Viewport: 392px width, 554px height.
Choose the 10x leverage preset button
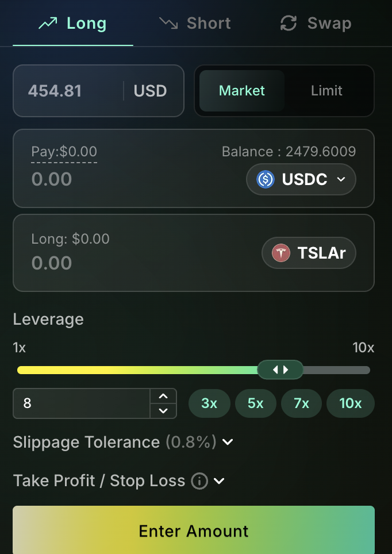[x=350, y=403]
